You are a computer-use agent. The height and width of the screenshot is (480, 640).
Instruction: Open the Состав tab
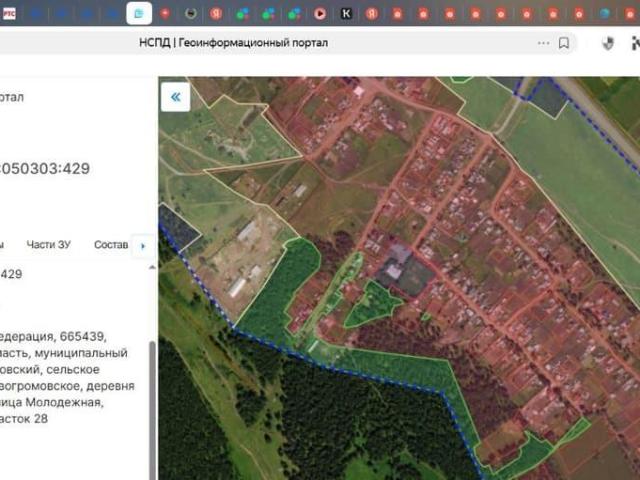pos(111,244)
